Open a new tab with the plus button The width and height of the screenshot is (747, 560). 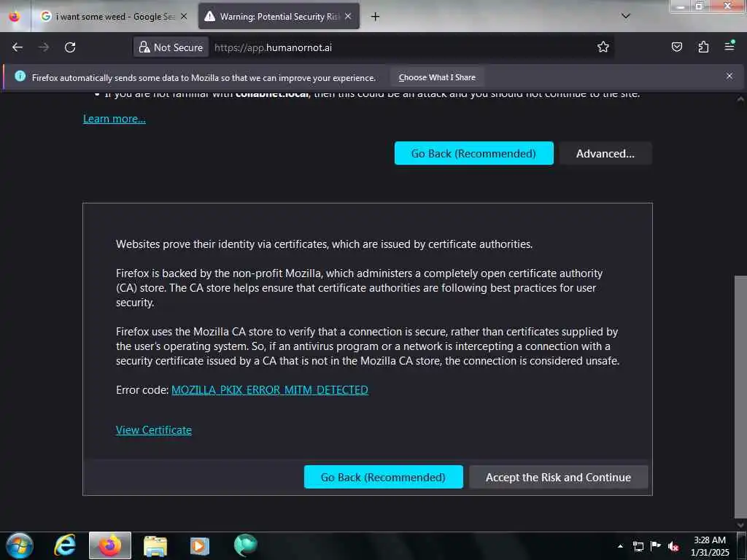coord(376,17)
